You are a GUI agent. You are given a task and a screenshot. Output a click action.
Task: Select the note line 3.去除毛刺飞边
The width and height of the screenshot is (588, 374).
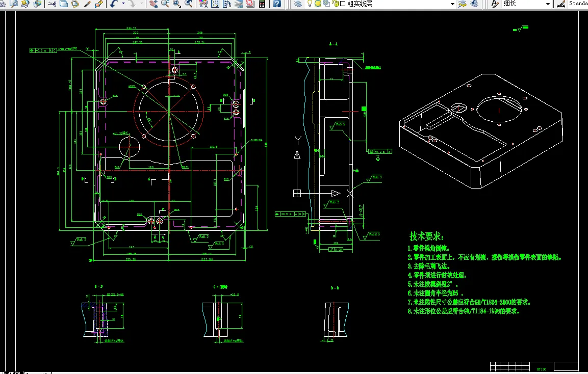(428, 266)
